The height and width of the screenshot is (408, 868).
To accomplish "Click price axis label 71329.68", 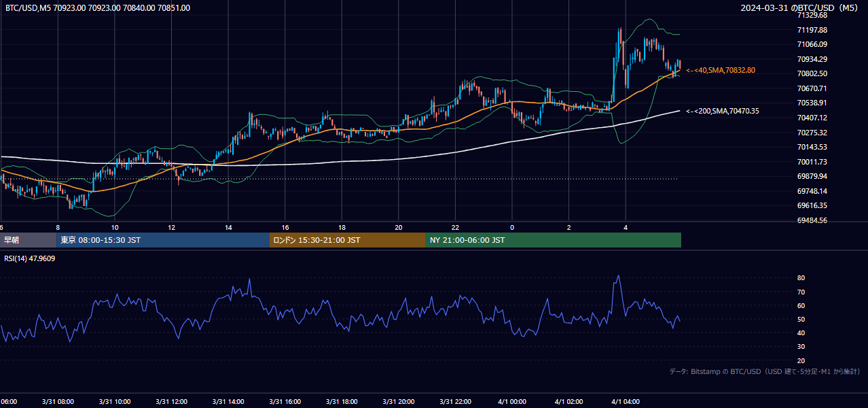I will click(812, 15).
